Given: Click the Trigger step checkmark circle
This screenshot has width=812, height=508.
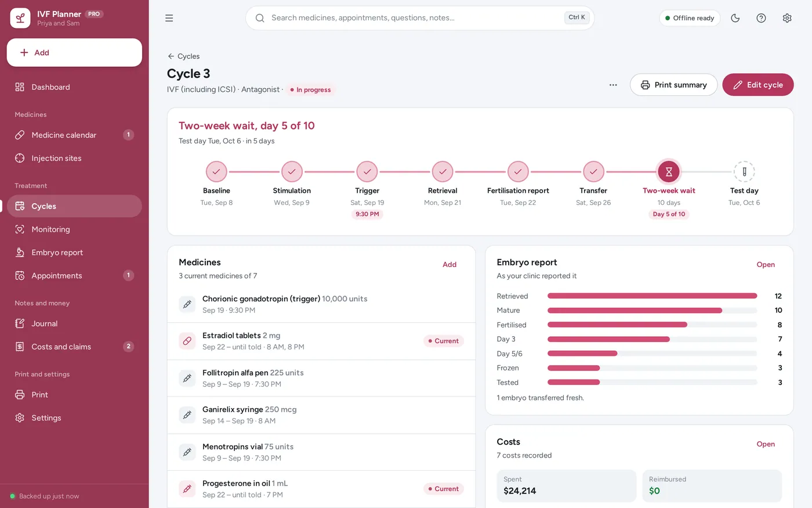Looking at the screenshot, I should (x=367, y=172).
